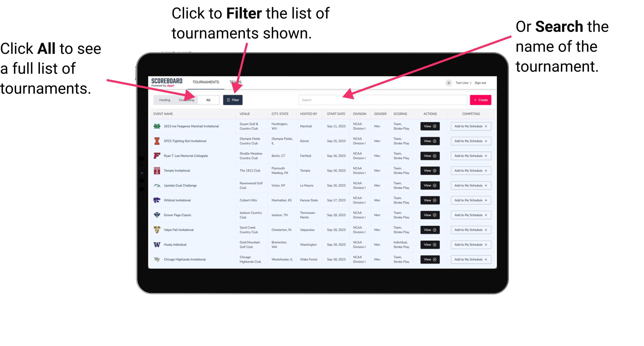This screenshot has height=346, width=644.
Task: Expand the TEAMS navigation menu
Action: point(236,82)
